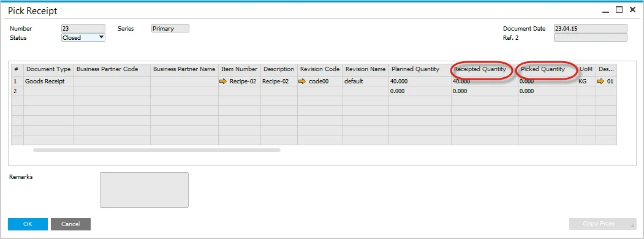Viewport: 644px width, 239px height.
Task: Click the Cancel button
Action: (70, 224)
